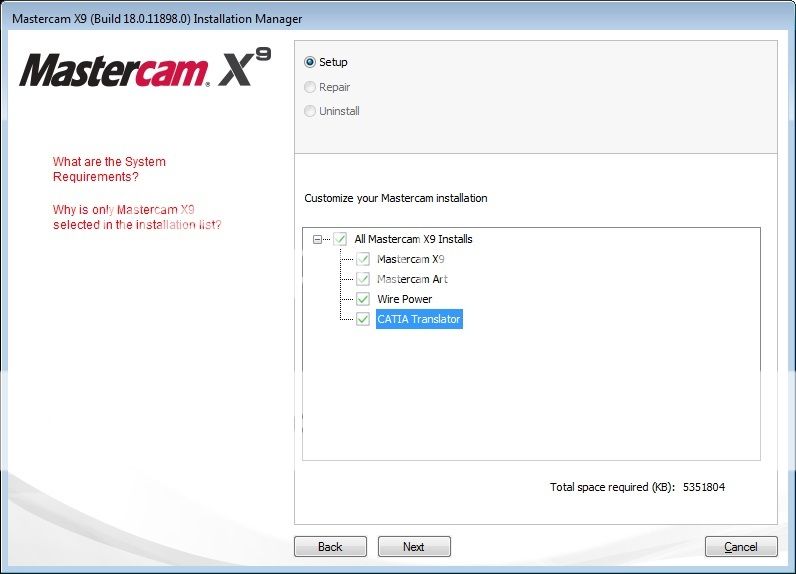796x574 pixels.
Task: Uncheck the Wire Power checkbox
Action: pos(363,299)
